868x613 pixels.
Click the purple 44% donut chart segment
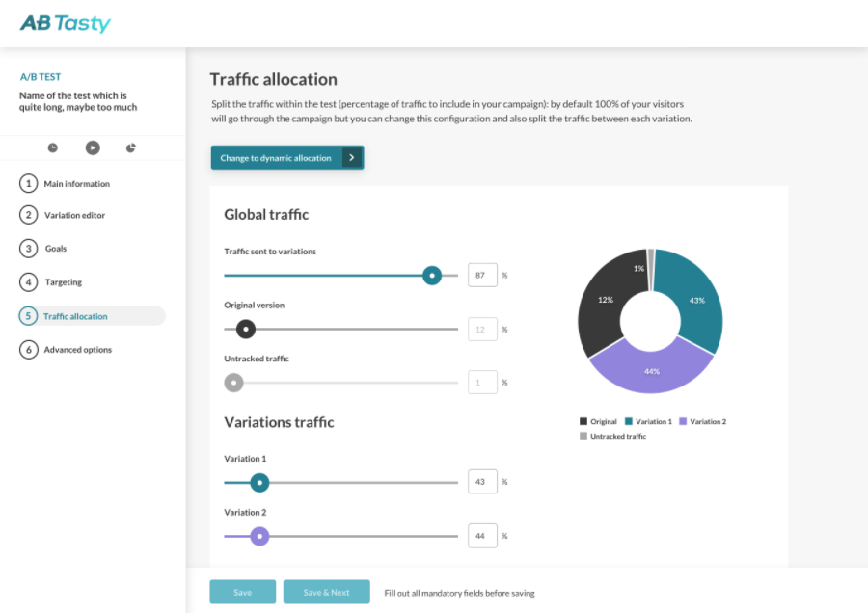pyautogui.click(x=653, y=371)
